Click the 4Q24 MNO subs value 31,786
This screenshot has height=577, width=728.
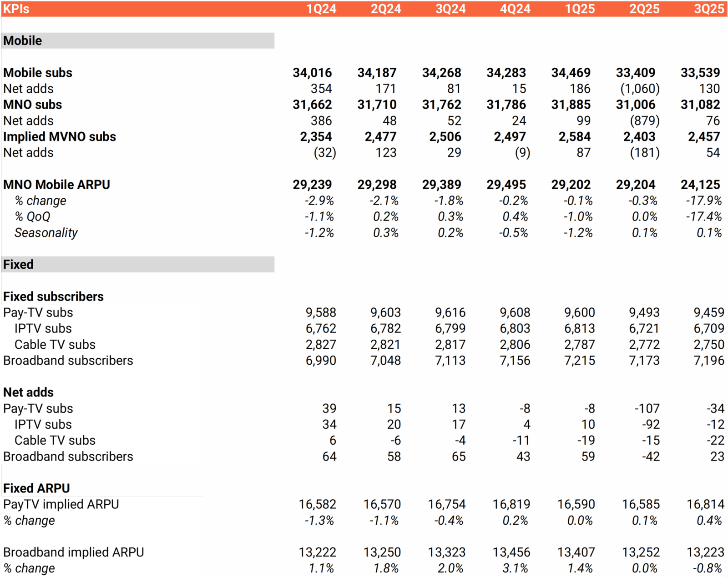pyautogui.click(x=506, y=105)
